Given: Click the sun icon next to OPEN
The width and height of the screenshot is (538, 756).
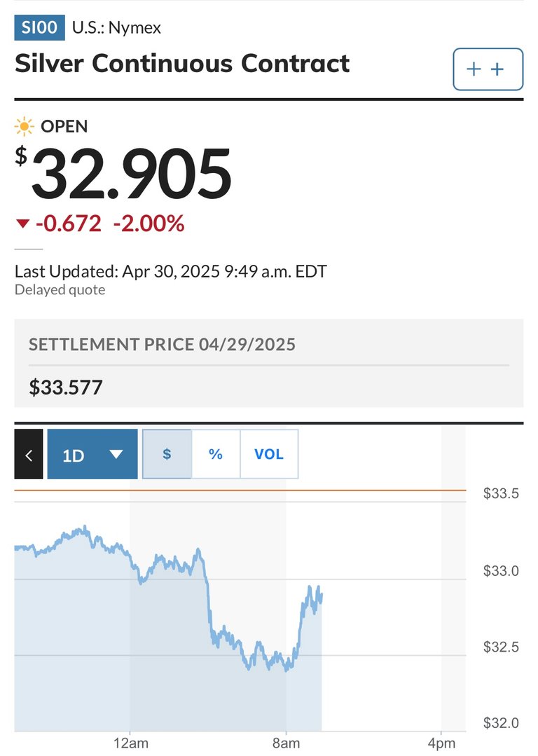Looking at the screenshot, I should [24, 127].
